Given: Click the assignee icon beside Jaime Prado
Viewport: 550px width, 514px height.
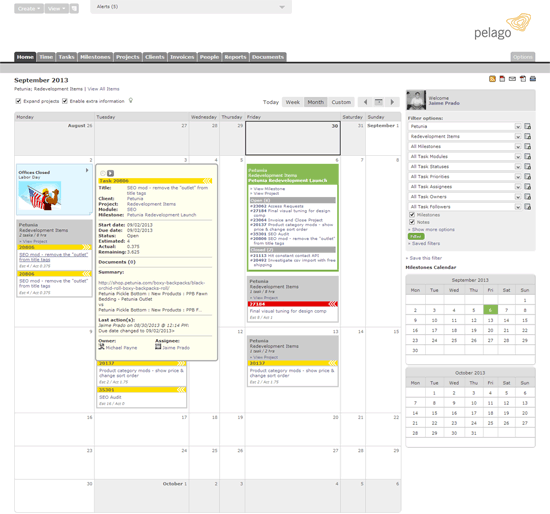Looking at the screenshot, I should pyautogui.click(x=158, y=347).
